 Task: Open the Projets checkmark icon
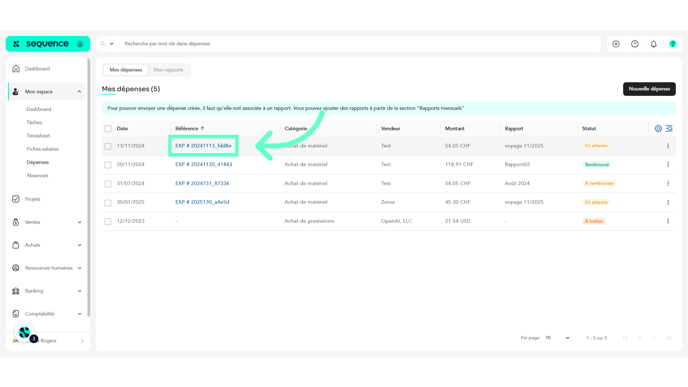[x=16, y=199]
